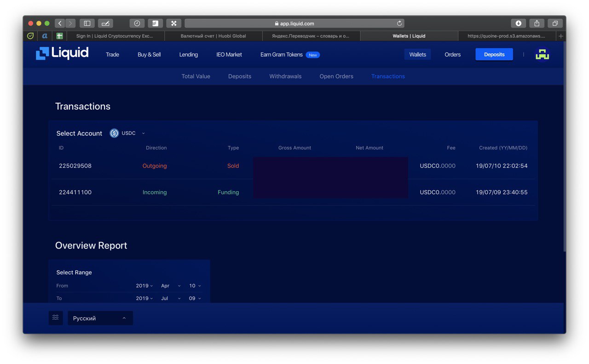Click the history clock toolbar icon

[x=137, y=23]
